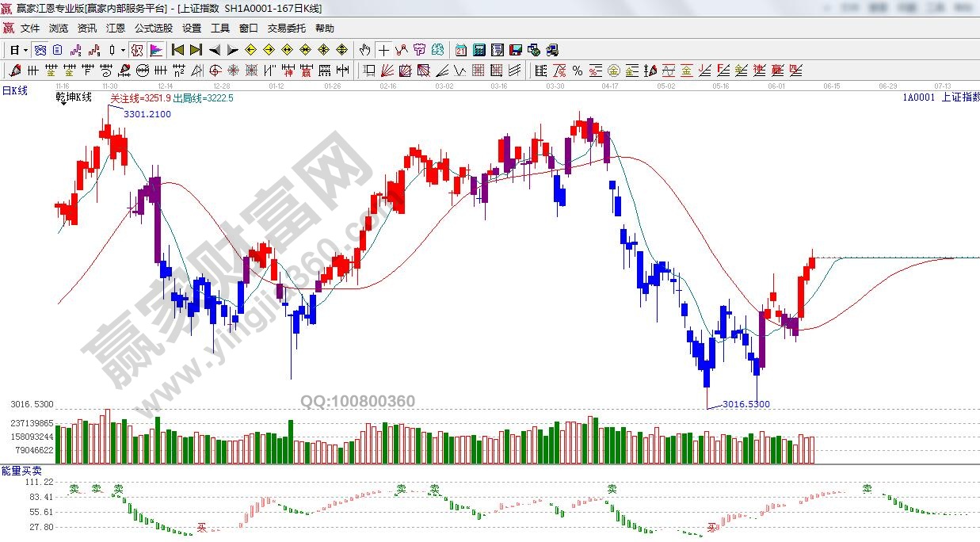Select the hand pan tool

click(x=364, y=50)
